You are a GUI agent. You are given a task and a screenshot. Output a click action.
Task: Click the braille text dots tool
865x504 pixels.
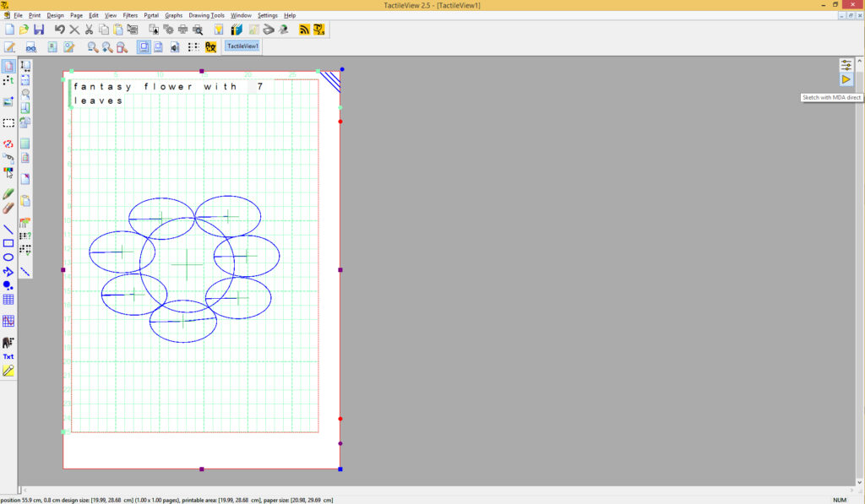pyautogui.click(x=8, y=80)
